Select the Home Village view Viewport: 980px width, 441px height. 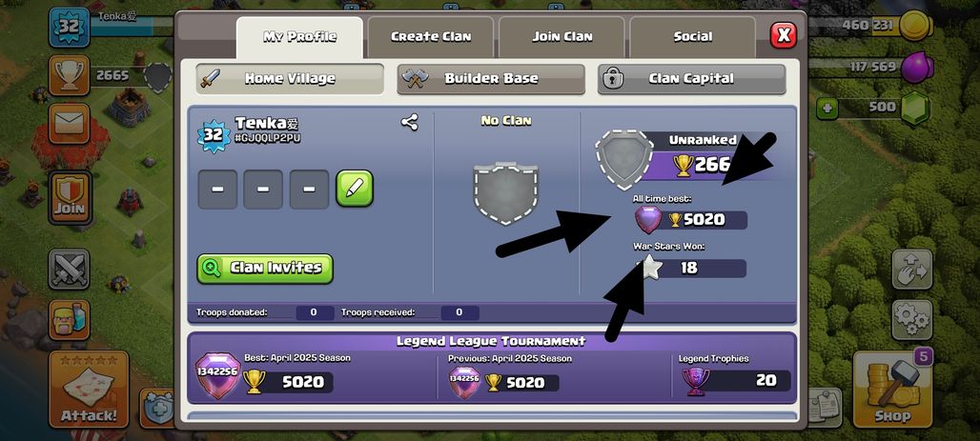290,79
